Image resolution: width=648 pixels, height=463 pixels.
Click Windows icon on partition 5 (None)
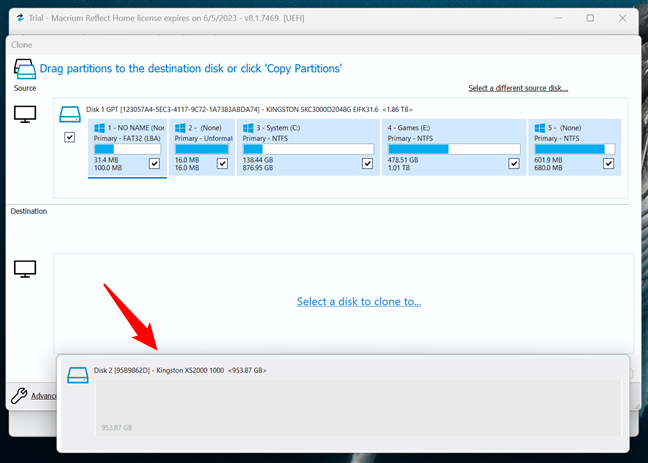point(540,128)
